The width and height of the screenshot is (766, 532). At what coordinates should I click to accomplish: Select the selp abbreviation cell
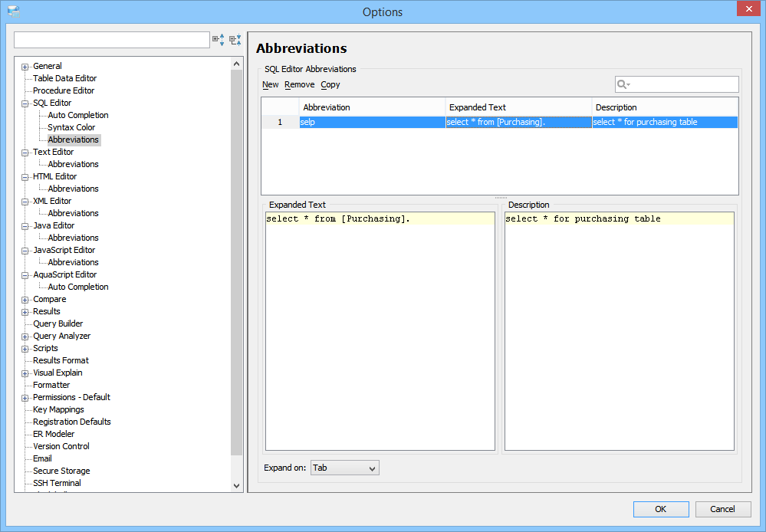[372, 122]
